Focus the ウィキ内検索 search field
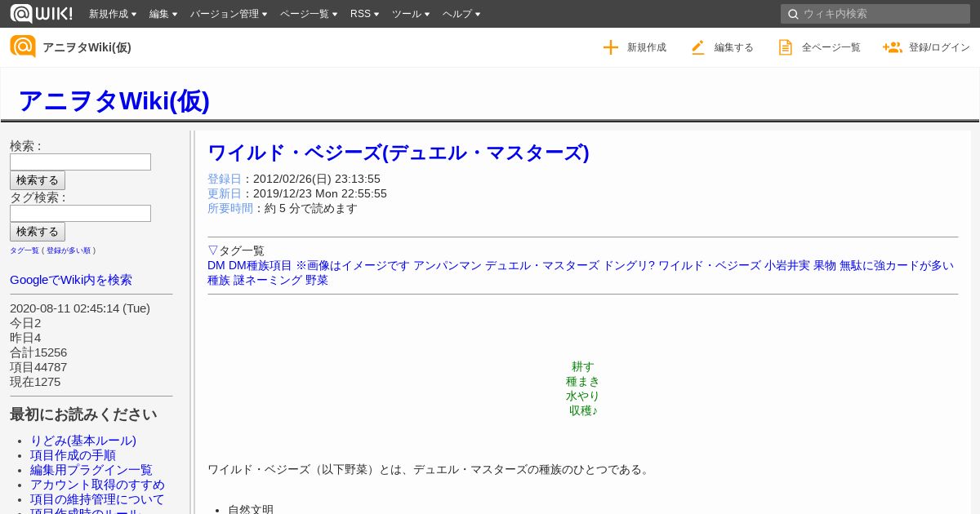Viewport: 980px width, 514px height. click(875, 14)
